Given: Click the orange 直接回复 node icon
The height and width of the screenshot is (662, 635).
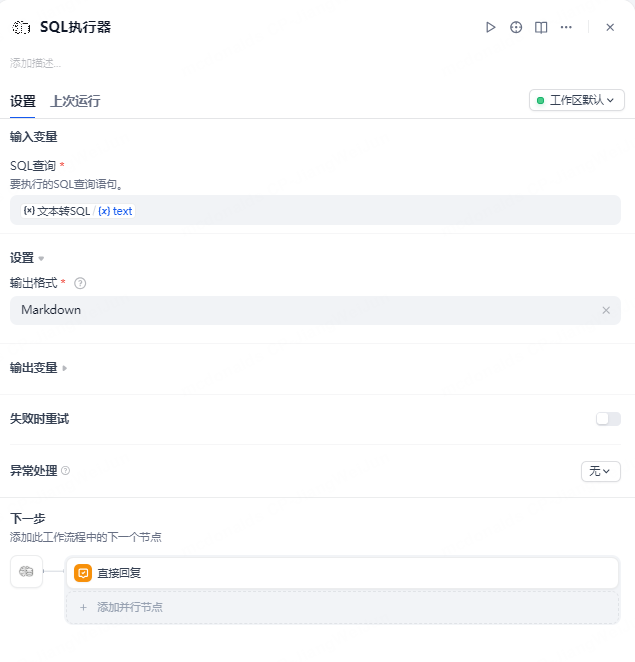Looking at the screenshot, I should coord(83,573).
